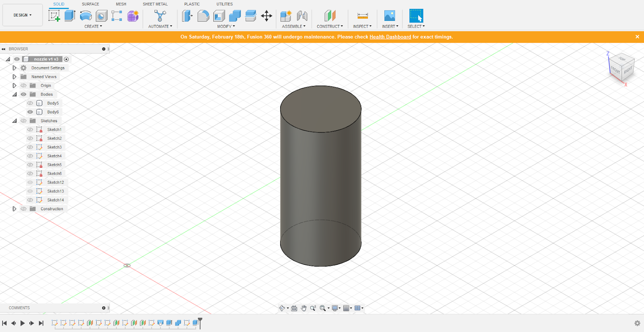Open the MODIFY dropdown menu
The height and width of the screenshot is (332, 644).
click(226, 27)
